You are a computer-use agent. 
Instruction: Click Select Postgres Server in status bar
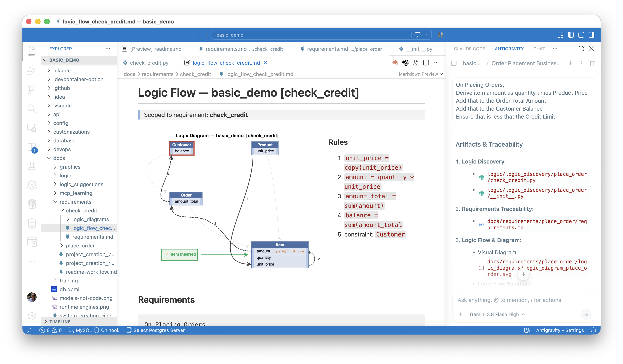point(156,330)
